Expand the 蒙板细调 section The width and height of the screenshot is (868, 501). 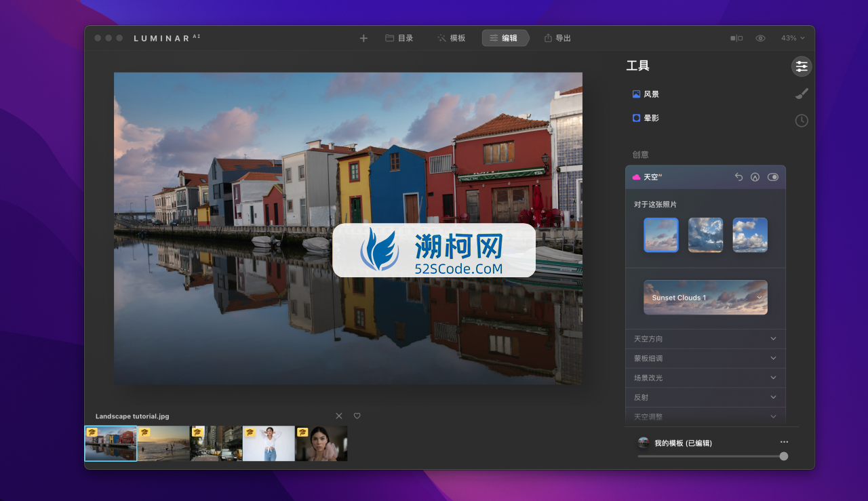pyautogui.click(x=705, y=358)
